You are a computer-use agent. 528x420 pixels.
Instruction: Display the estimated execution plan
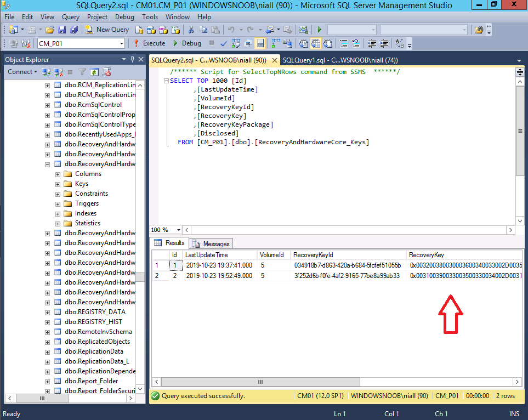click(236, 43)
